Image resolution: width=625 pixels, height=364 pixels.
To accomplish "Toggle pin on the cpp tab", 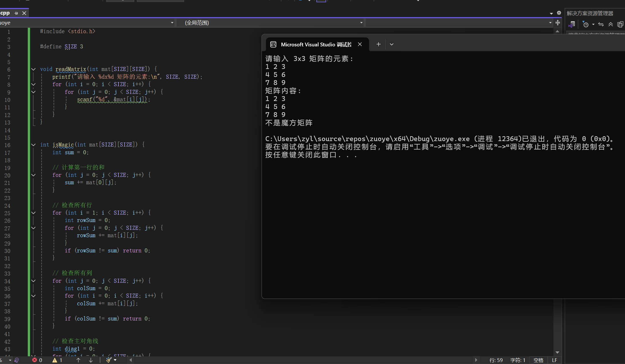I will coord(16,13).
